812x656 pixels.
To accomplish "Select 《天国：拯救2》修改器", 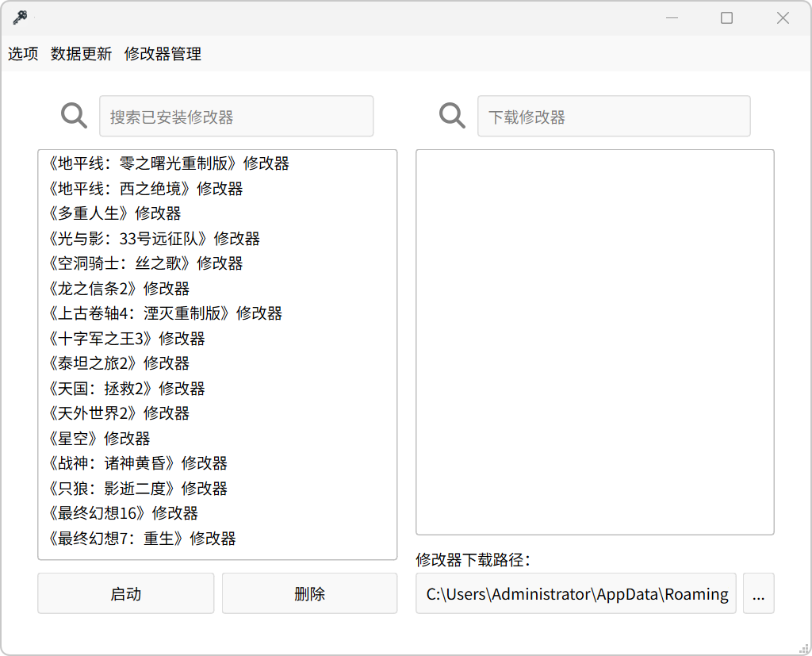I will point(217,388).
